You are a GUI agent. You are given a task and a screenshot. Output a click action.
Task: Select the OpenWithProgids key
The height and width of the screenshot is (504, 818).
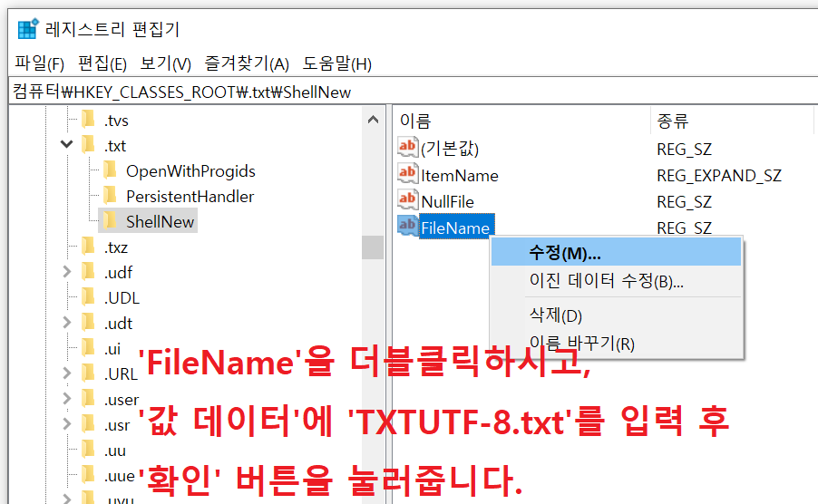pyautogui.click(x=190, y=171)
